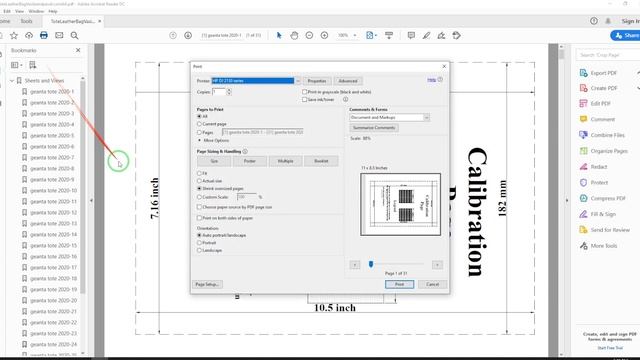
Task: Expand More Options in Pages to Print
Action: point(213,140)
